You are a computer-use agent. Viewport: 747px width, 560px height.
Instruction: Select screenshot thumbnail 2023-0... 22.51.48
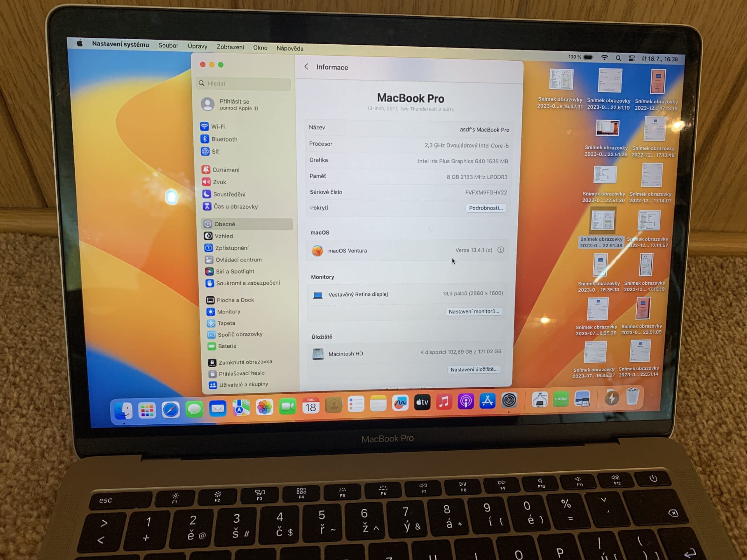coord(603,221)
